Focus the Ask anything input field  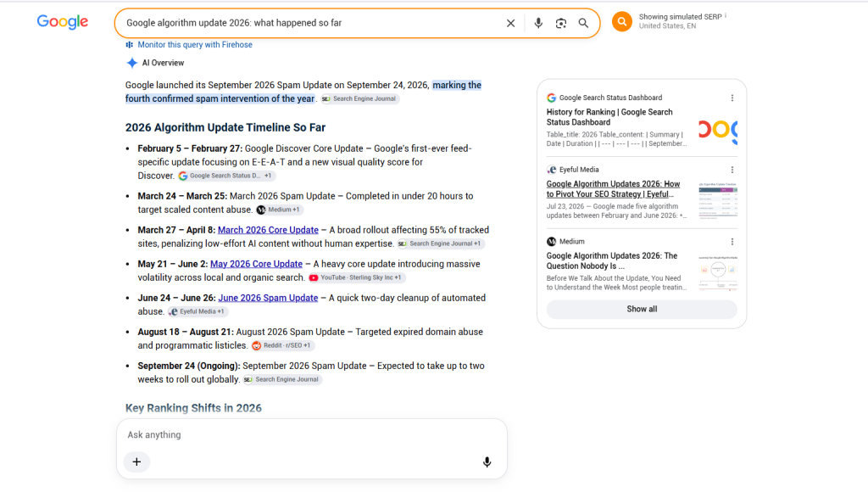pos(312,435)
